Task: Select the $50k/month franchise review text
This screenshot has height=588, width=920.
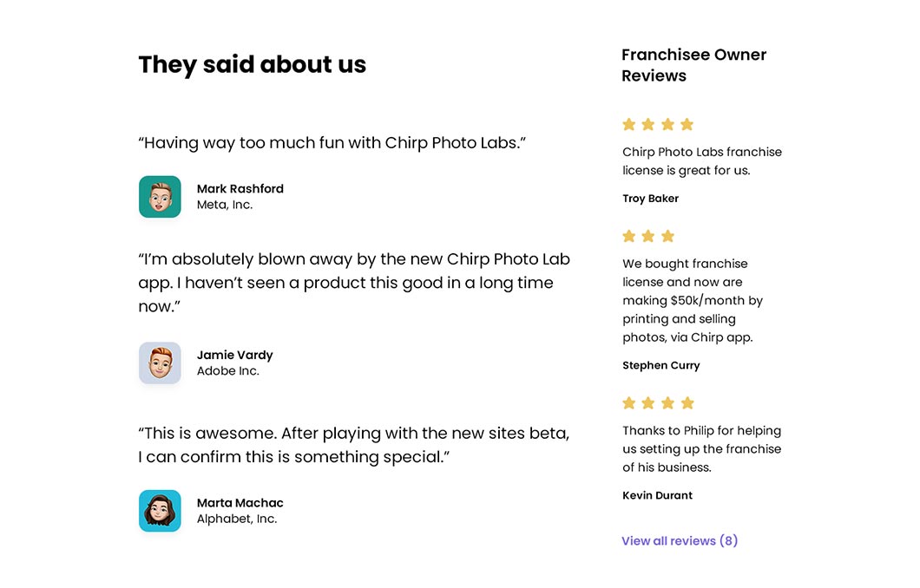Action: tap(692, 300)
